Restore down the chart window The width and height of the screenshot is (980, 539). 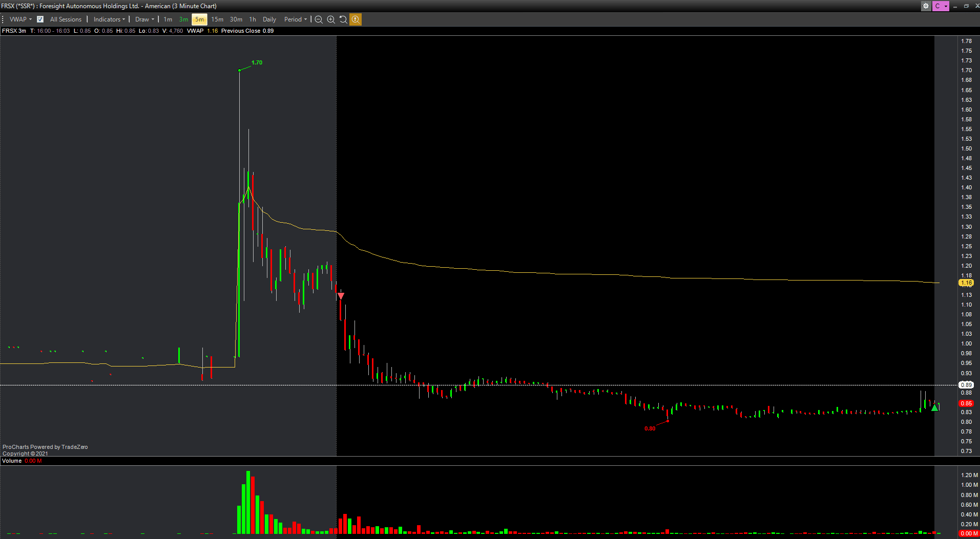click(x=966, y=6)
